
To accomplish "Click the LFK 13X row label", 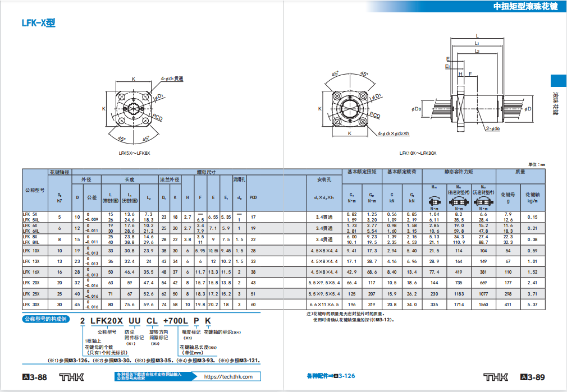I will click(x=31, y=261).
